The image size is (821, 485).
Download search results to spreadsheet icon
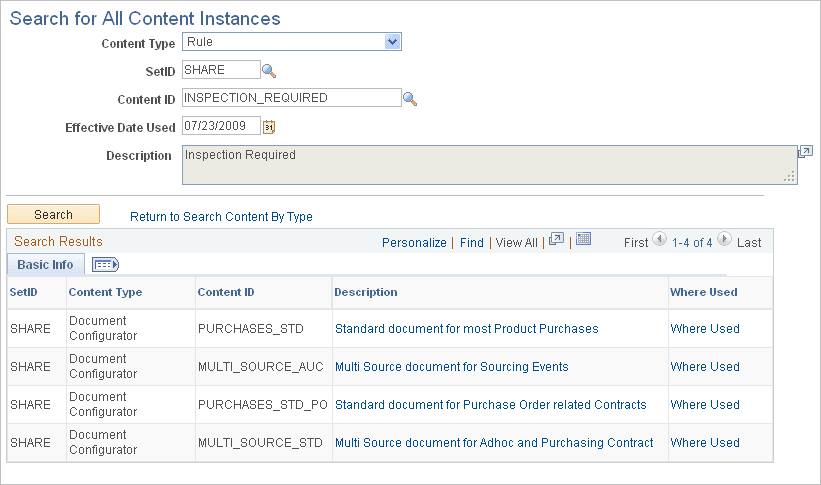pos(583,239)
